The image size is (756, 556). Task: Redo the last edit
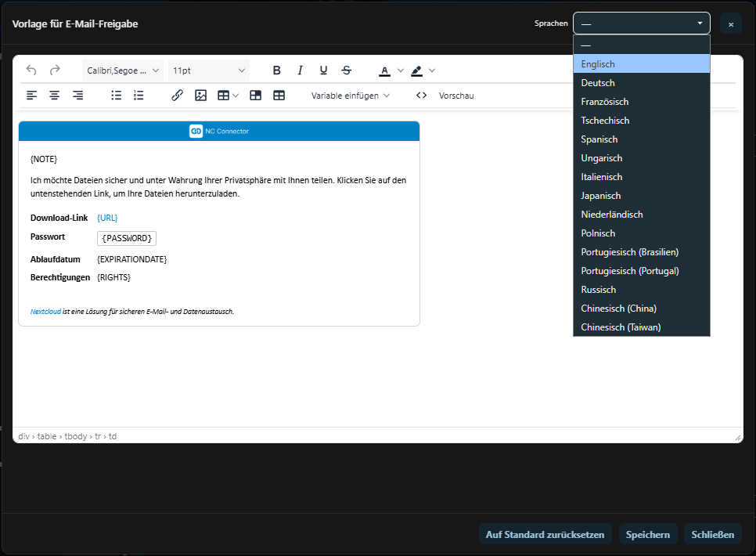point(55,70)
